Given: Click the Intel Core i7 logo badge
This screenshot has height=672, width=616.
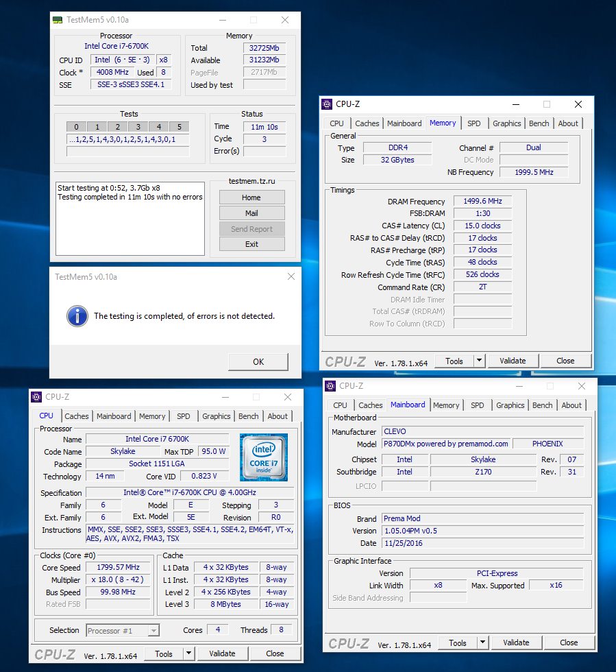Looking at the screenshot, I should [263, 457].
